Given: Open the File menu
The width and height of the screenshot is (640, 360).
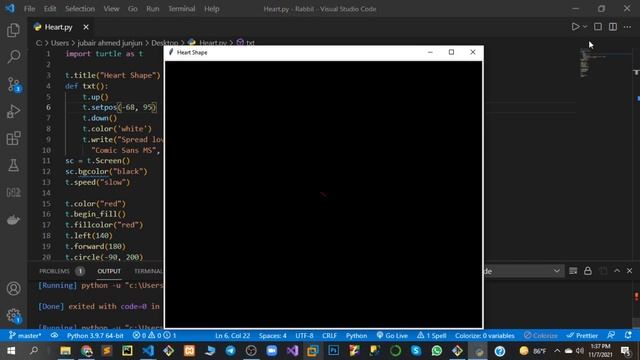Looking at the screenshot, I should pos(29,9).
